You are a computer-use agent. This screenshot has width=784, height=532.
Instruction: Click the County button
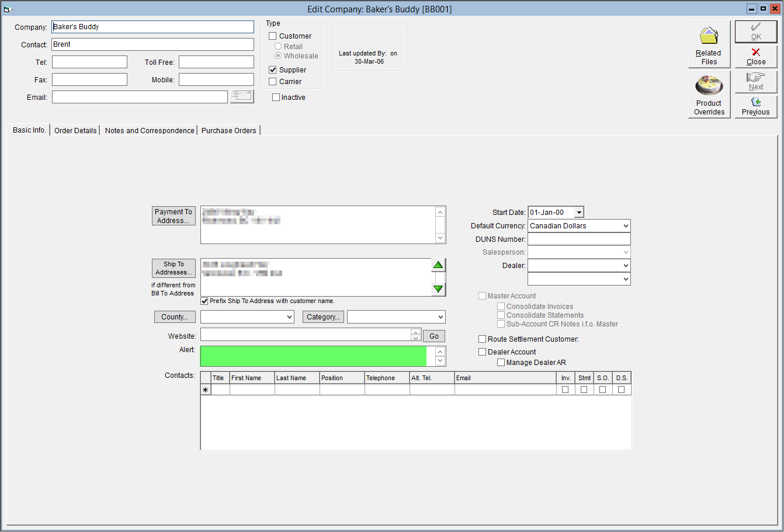pos(175,317)
